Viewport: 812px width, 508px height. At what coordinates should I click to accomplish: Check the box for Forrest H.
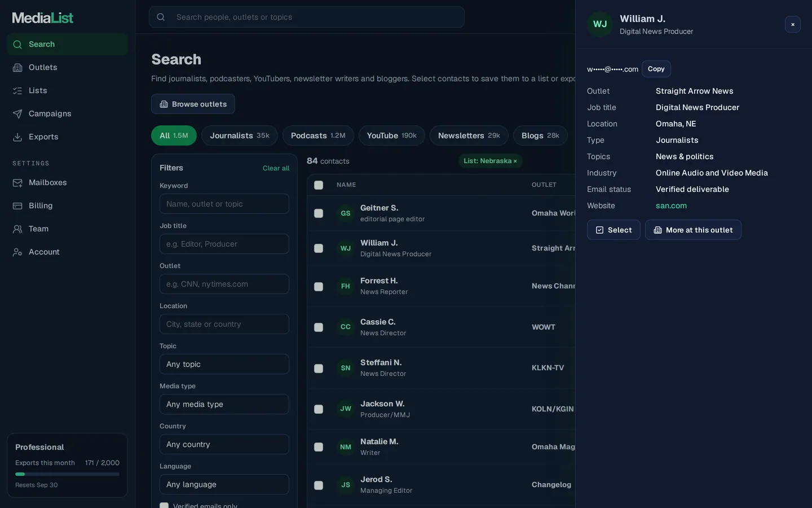(319, 287)
